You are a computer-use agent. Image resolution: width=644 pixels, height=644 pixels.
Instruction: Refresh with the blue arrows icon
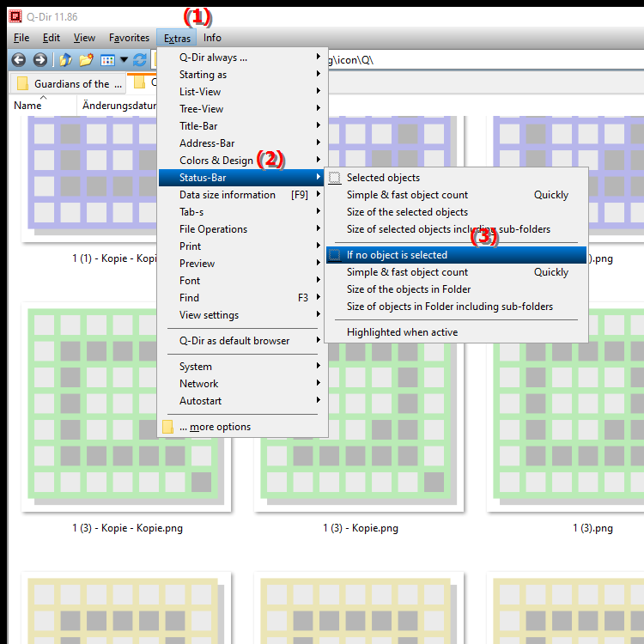tap(140, 60)
